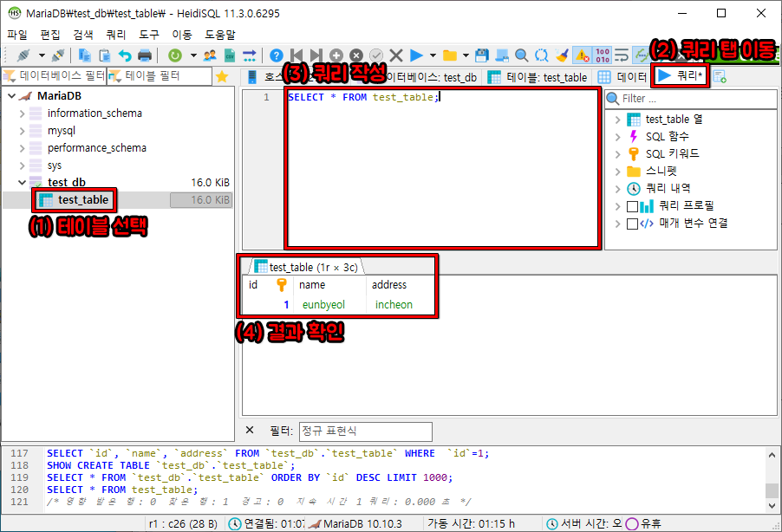
Task: Close the result filter with the X button
Action: (250, 431)
